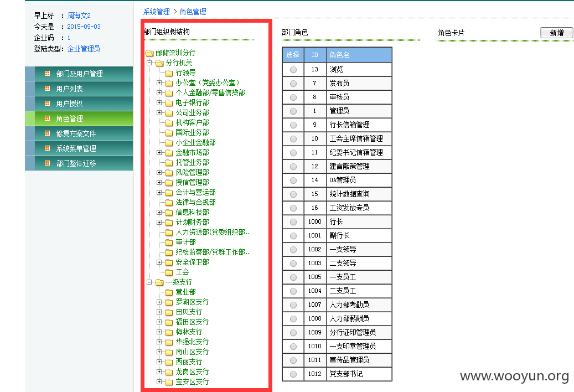
Task: Click orange arrow icon next to 修复方案文件
Action: point(47,133)
